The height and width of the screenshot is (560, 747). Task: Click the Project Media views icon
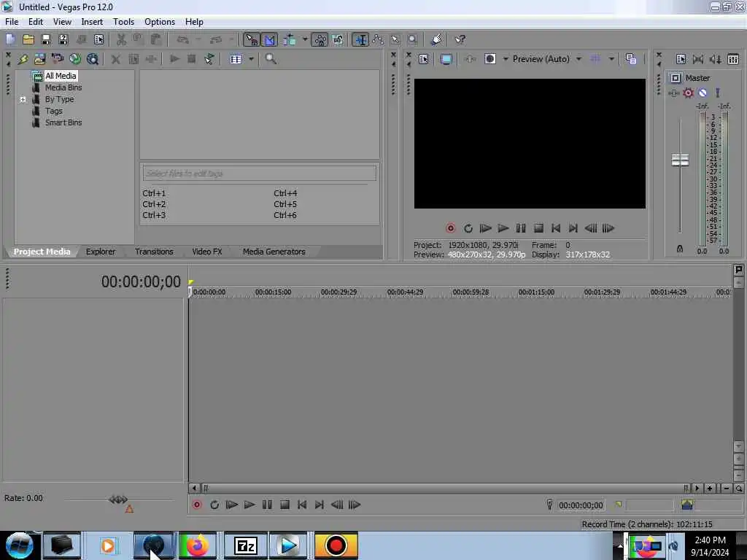coord(236,59)
